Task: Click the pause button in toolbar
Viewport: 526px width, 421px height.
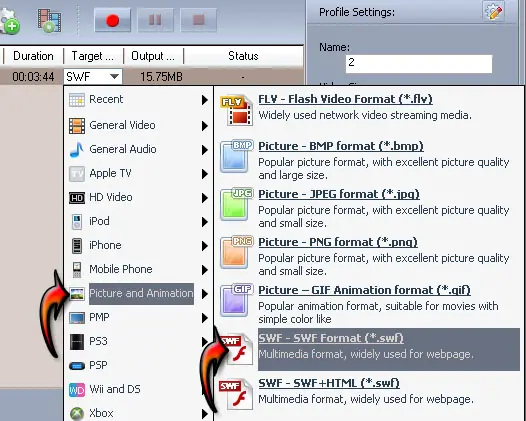Action: 155,20
